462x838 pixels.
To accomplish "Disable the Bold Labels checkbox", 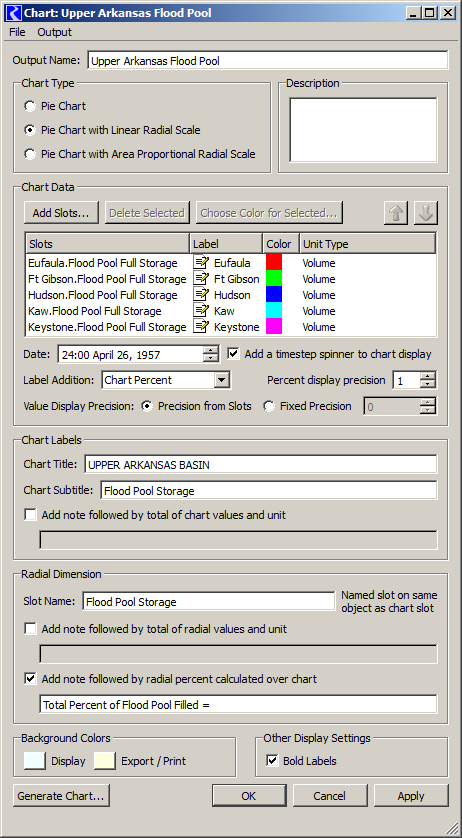I will click(x=272, y=761).
